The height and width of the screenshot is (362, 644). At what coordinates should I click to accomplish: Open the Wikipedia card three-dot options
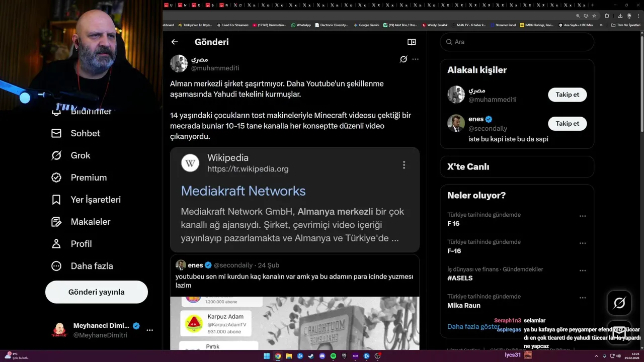(x=404, y=165)
